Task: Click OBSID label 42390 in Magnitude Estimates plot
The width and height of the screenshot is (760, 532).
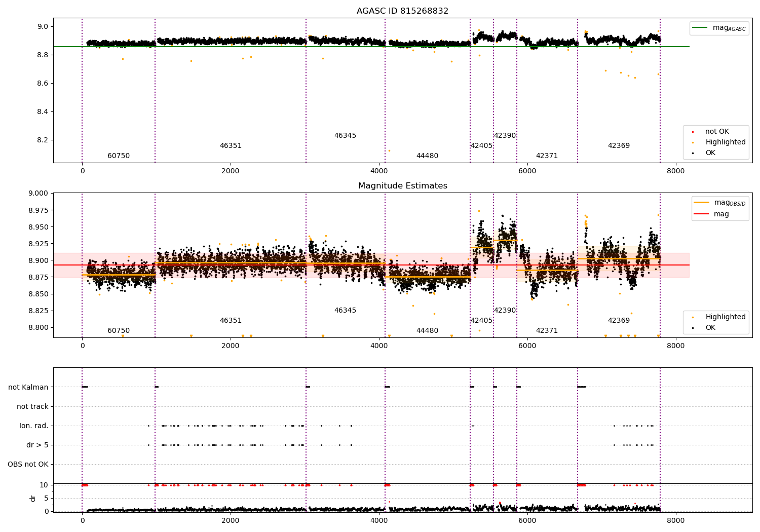Action: pos(505,311)
